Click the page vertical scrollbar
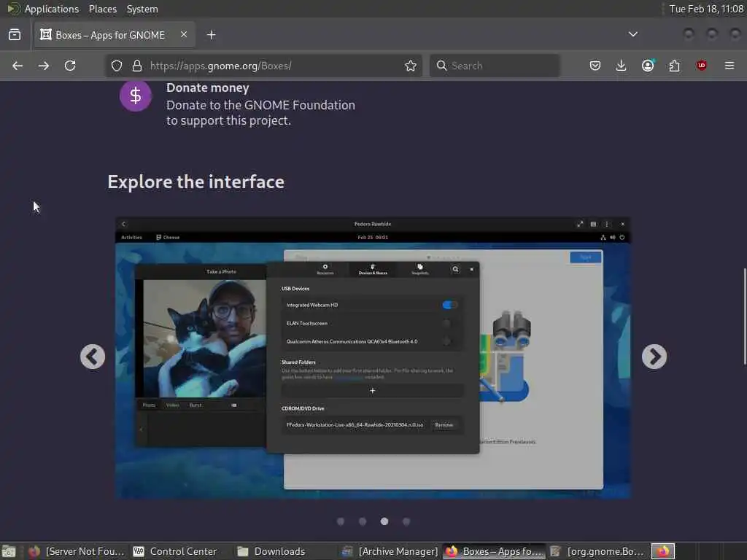The height and width of the screenshot is (560, 747). [744, 316]
